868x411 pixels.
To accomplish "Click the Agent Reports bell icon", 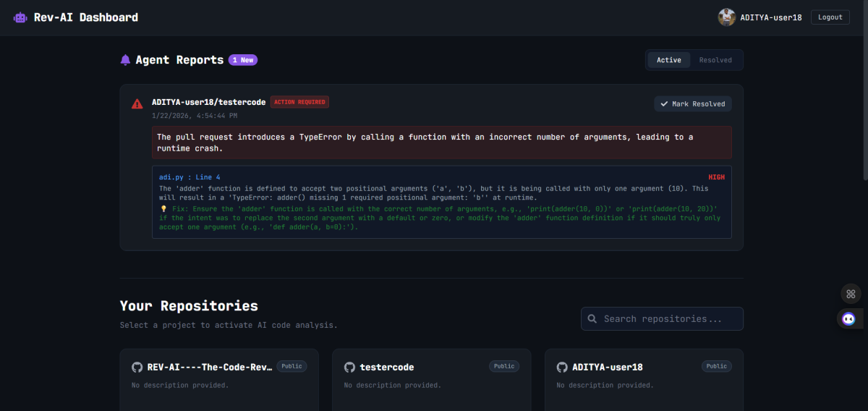I will coord(126,60).
